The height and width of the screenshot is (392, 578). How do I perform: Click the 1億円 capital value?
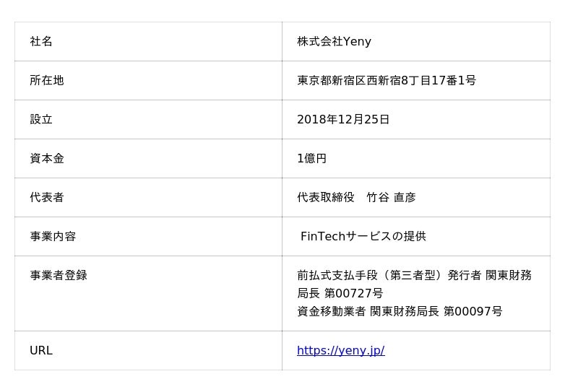[311, 159]
